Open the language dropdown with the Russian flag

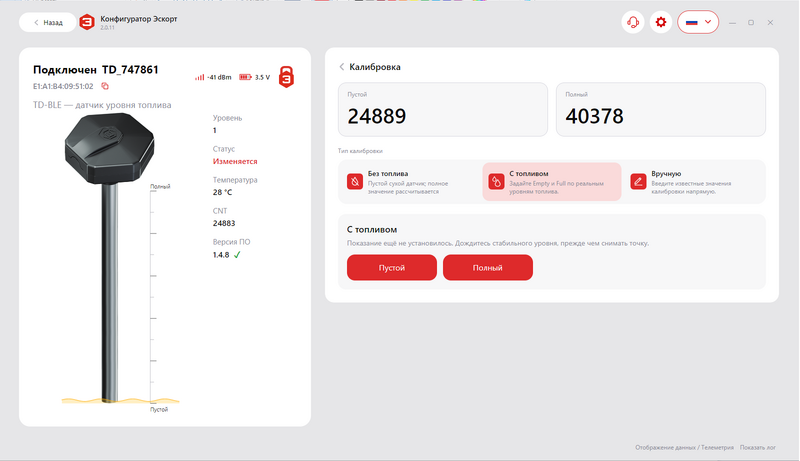(698, 22)
